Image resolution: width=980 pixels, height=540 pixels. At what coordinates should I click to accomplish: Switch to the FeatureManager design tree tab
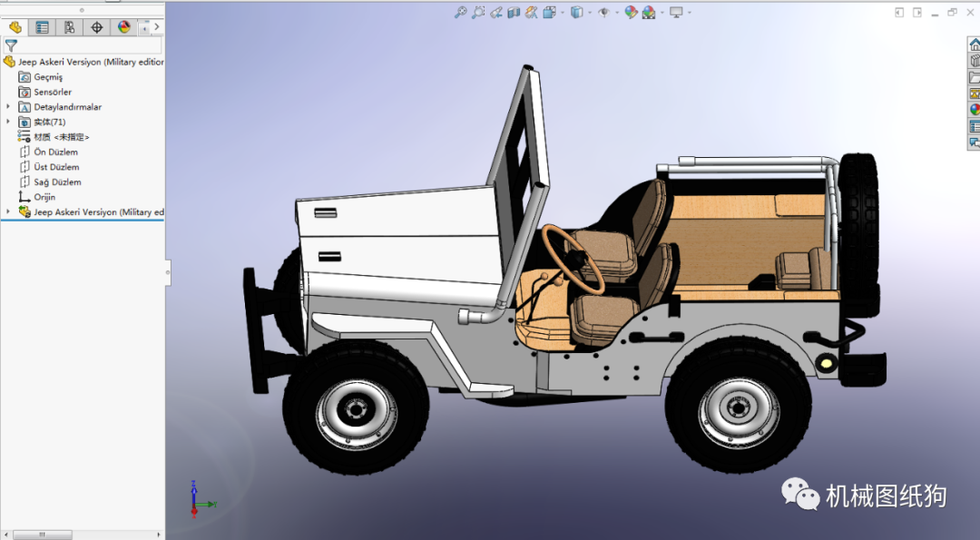15,27
